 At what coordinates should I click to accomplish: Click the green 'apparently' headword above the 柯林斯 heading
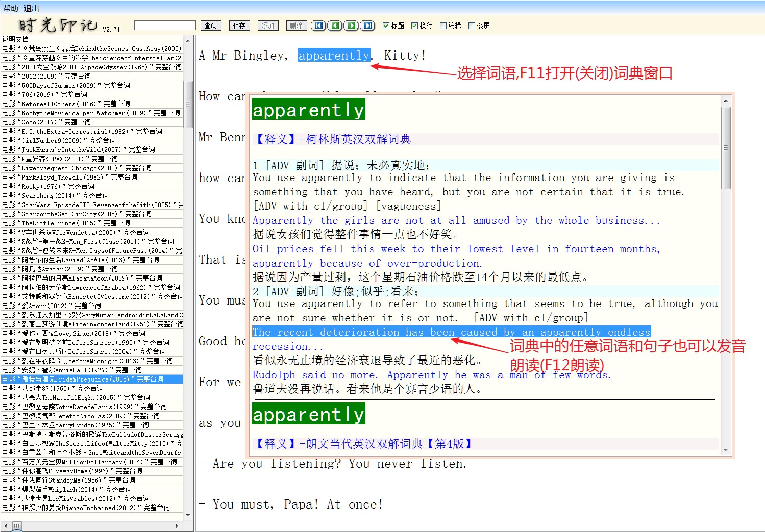tap(309, 110)
